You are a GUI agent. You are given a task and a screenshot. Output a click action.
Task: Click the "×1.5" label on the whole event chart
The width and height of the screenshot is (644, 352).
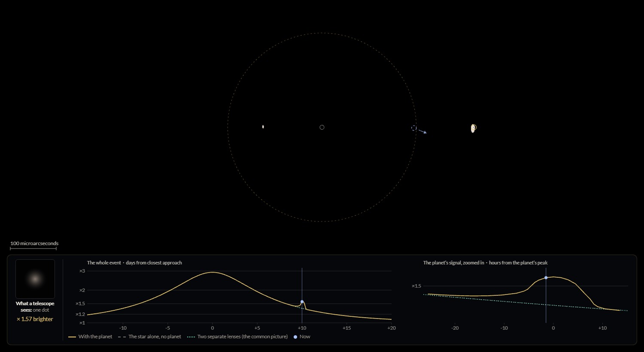click(x=80, y=303)
